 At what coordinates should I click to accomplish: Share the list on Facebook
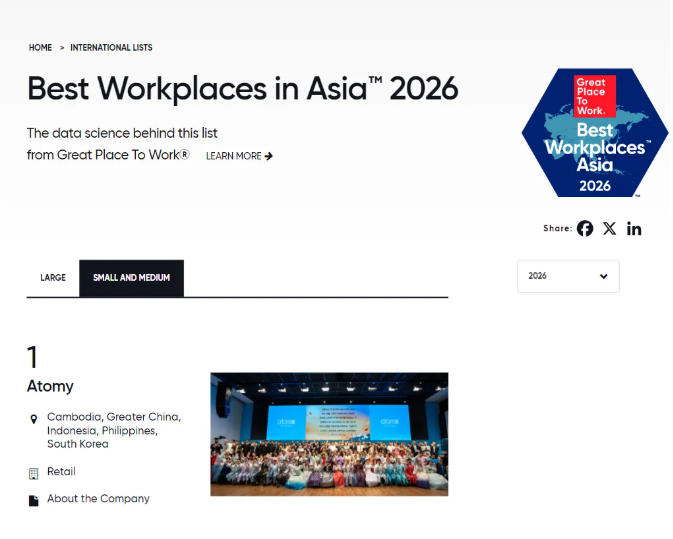click(585, 229)
